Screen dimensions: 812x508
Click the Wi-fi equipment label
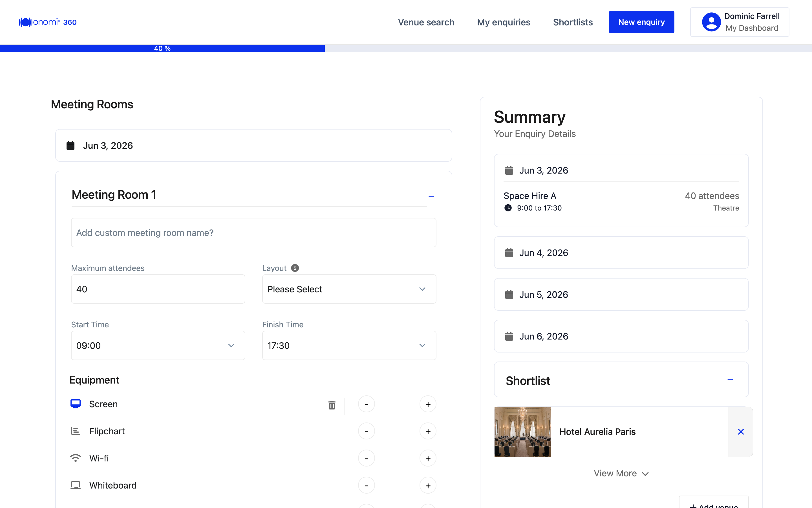(x=99, y=458)
